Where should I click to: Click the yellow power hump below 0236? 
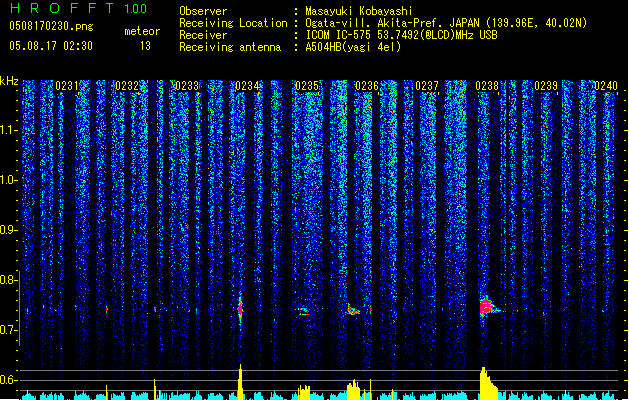[x=353, y=390]
